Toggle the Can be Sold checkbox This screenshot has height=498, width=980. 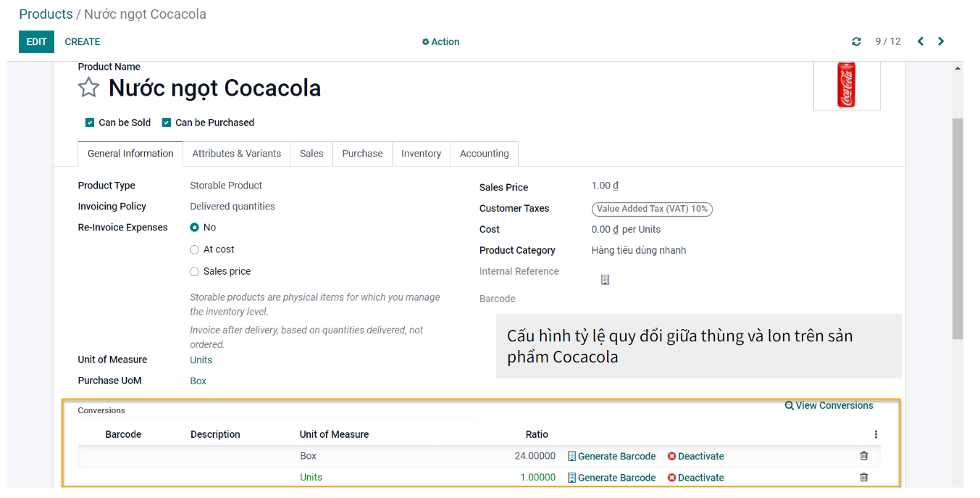pos(90,123)
